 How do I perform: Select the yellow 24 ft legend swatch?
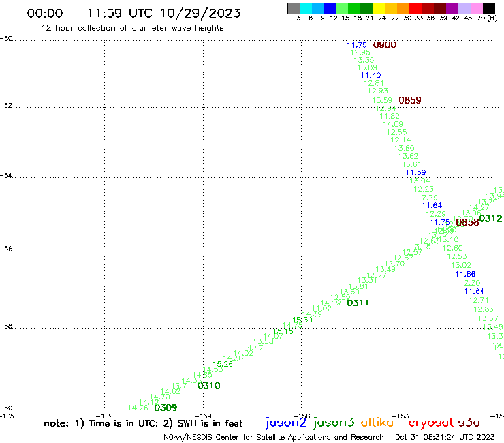[x=379, y=8]
